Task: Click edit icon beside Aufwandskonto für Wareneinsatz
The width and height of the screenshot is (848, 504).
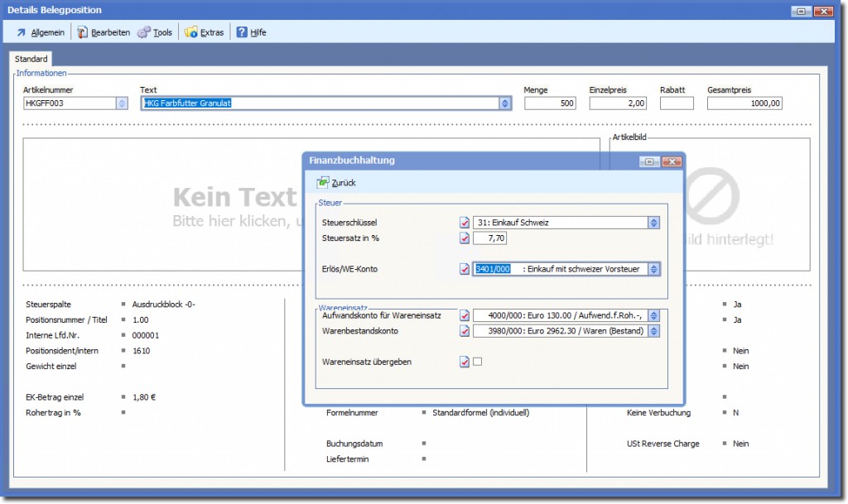Action: [465, 315]
